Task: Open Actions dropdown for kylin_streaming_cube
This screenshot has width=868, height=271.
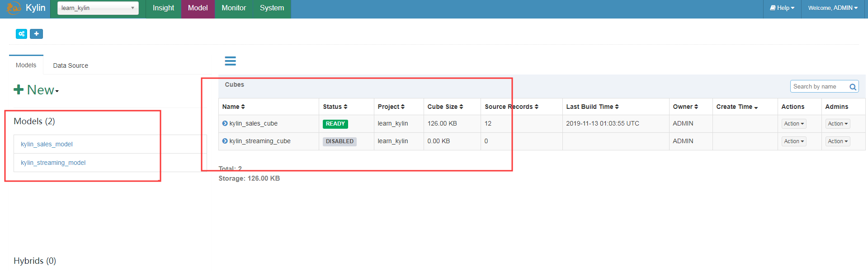Action: [794, 141]
